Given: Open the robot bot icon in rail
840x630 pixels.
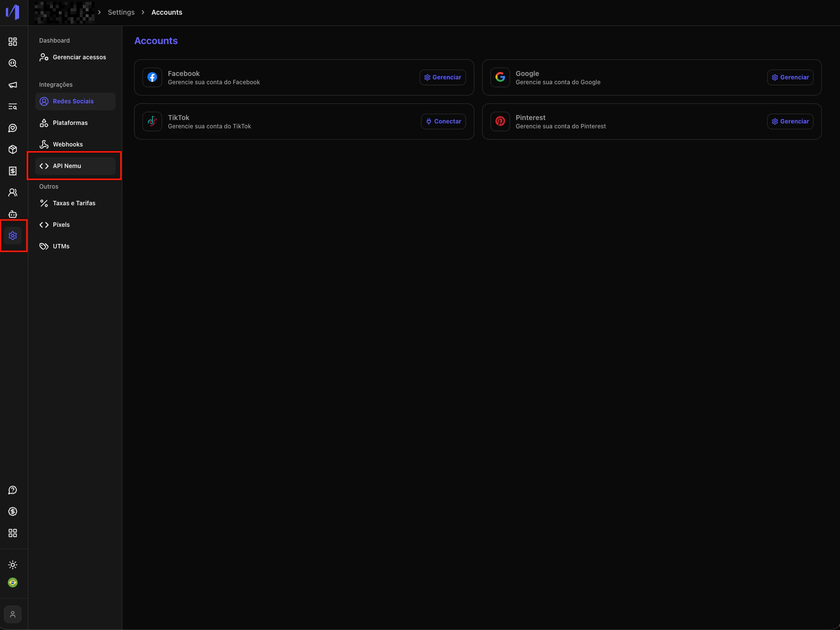Looking at the screenshot, I should tap(13, 214).
